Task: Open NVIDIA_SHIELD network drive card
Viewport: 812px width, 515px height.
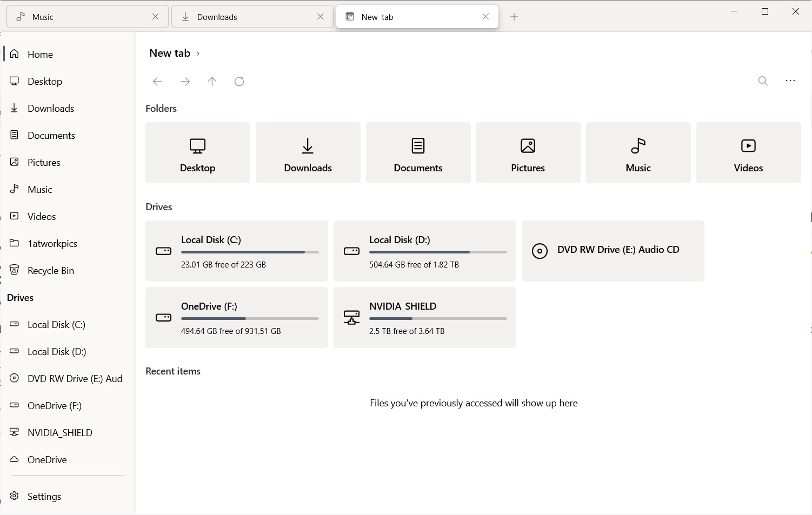Action: point(424,317)
